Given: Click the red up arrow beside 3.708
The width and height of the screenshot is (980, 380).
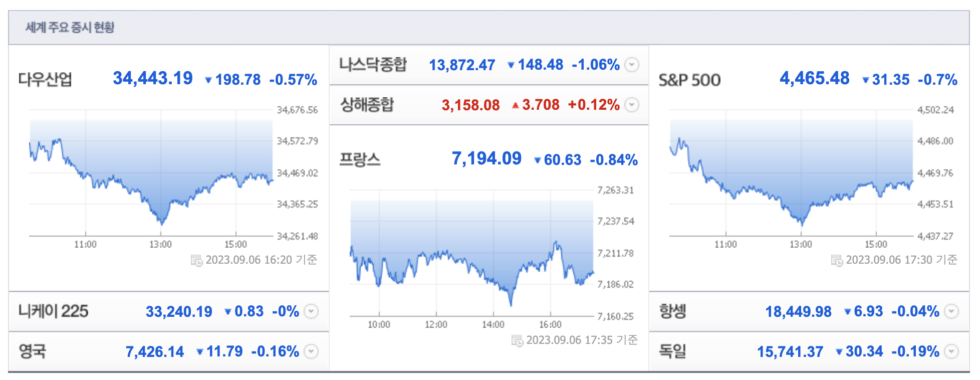Looking at the screenshot, I should [515, 105].
